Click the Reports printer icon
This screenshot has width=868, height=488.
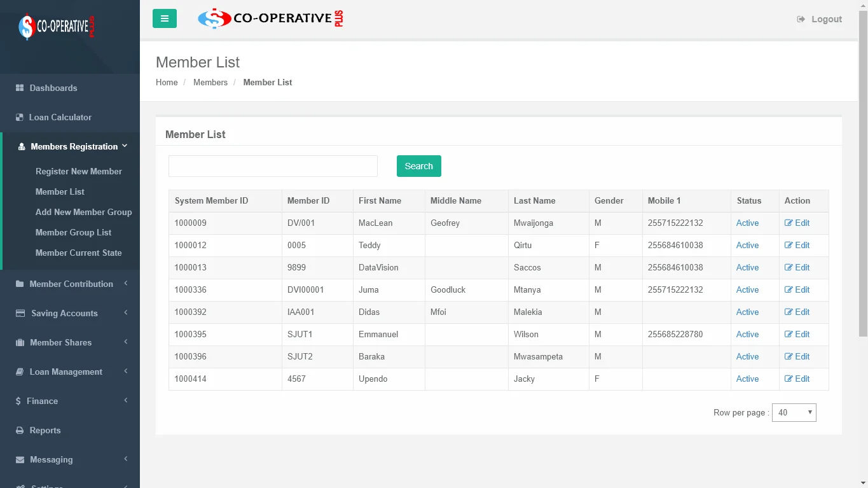coord(20,430)
